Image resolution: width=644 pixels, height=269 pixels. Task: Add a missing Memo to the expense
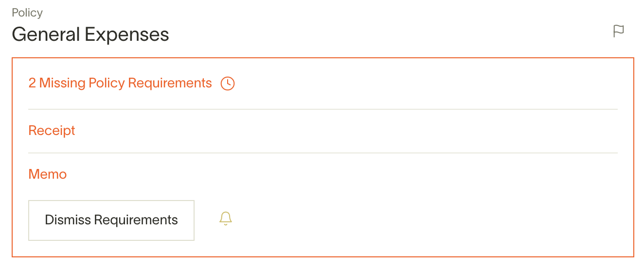[48, 174]
